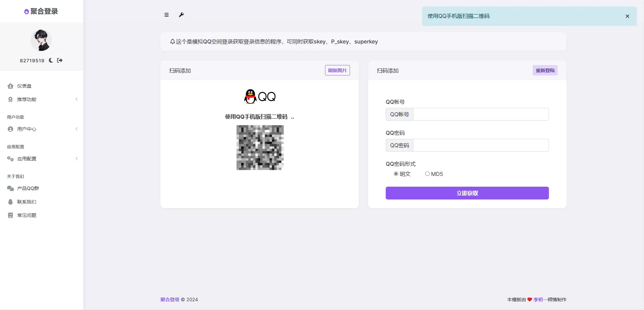Switch to dark mode with the moon icon
Screen dimensions: 644x310
(x=51, y=60)
